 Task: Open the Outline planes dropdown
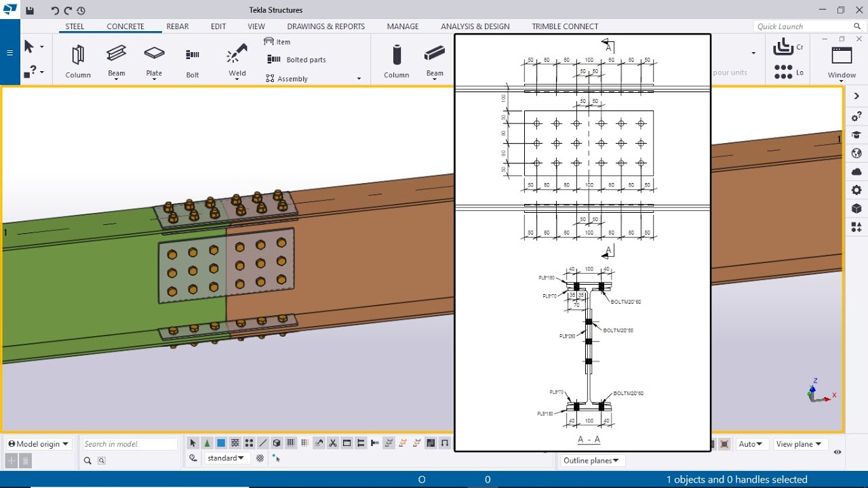click(591, 460)
